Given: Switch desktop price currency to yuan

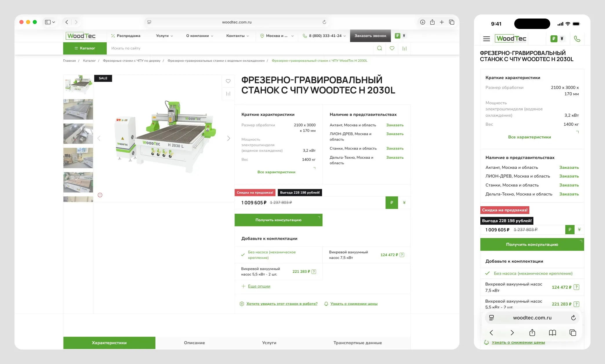Looking at the screenshot, I should (404, 203).
